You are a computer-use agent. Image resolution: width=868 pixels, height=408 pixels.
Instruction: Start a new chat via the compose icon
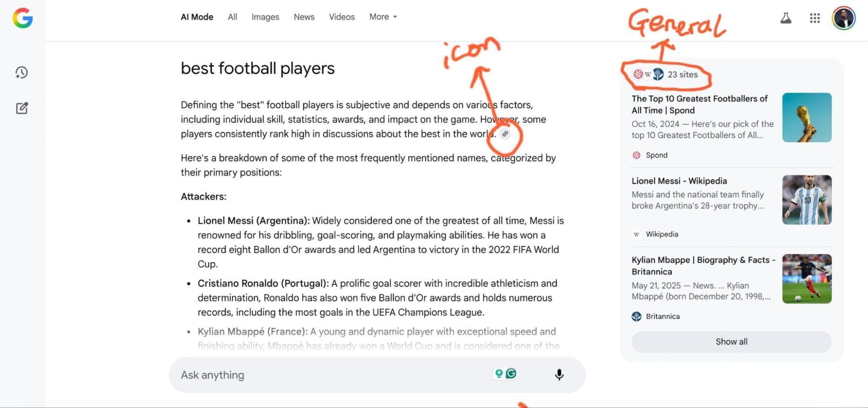pyautogui.click(x=21, y=108)
